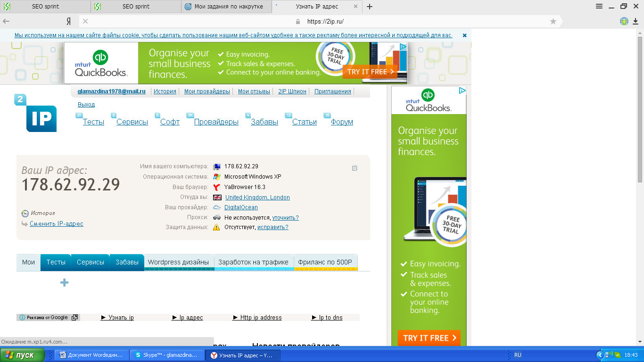Screen dimensions: 644x362
Task: Open Софт in the top navigation
Action: point(170,122)
